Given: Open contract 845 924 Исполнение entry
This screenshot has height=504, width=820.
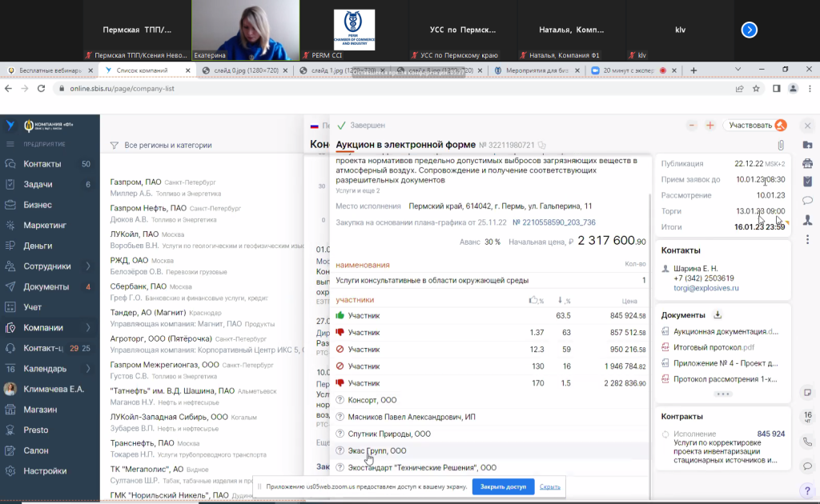Looking at the screenshot, I should click(723, 447).
